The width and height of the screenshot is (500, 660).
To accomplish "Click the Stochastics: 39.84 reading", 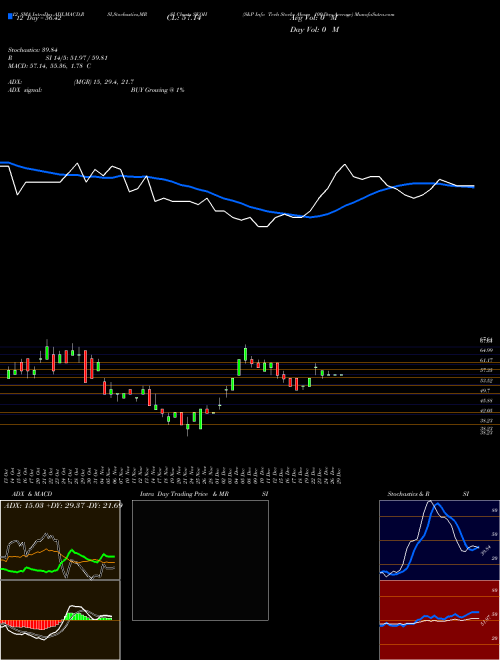I will 32,50.
